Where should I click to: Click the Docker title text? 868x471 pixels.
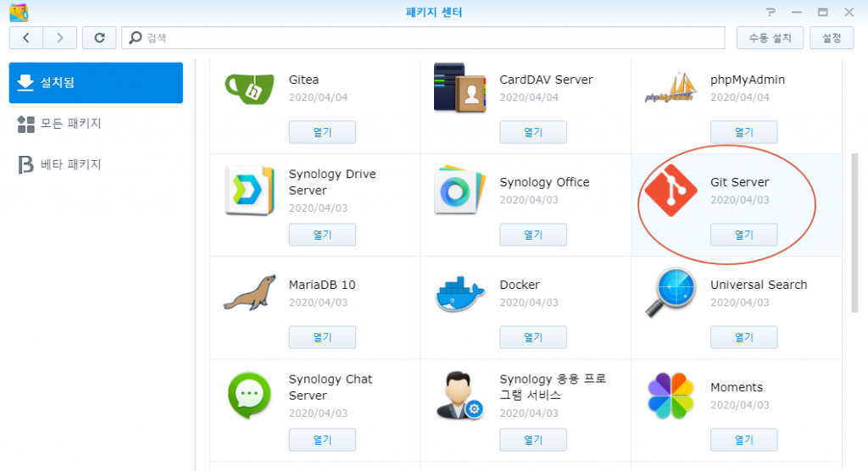520,285
